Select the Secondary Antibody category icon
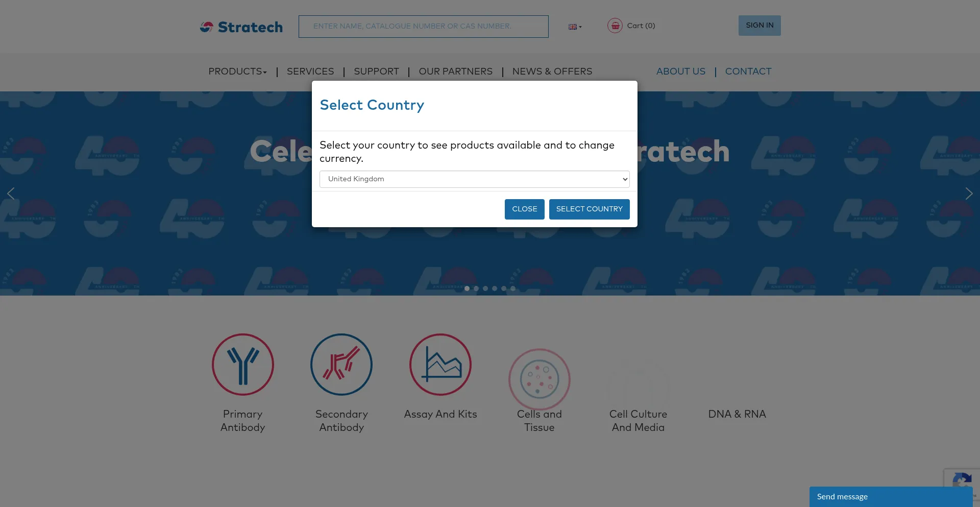The width and height of the screenshot is (980, 507). (341, 364)
